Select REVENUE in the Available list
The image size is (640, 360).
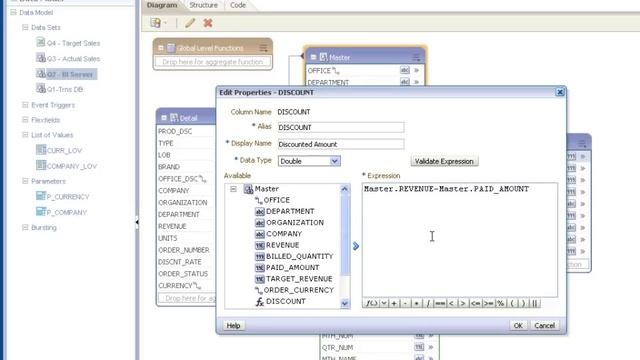(282, 245)
